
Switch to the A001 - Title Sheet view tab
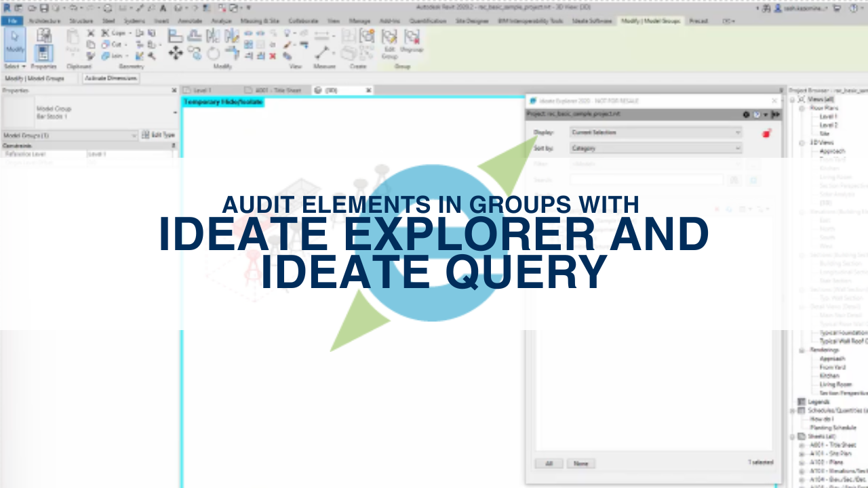click(x=279, y=90)
